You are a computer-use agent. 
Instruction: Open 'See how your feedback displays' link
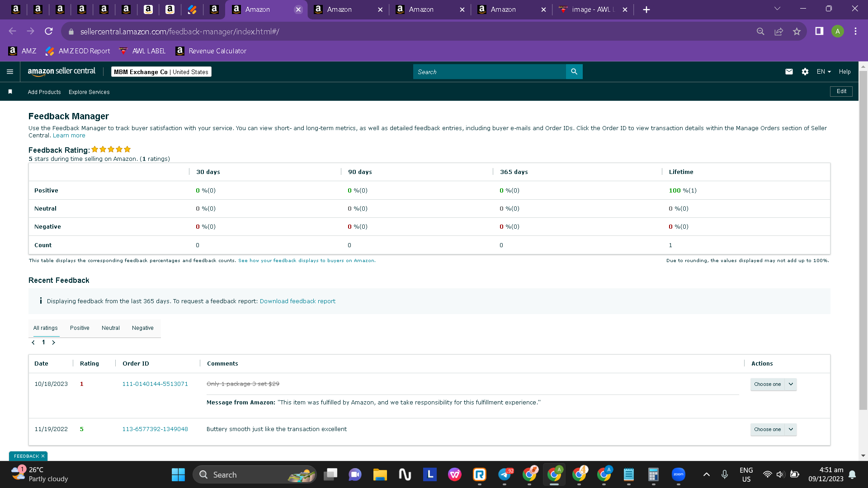point(307,261)
